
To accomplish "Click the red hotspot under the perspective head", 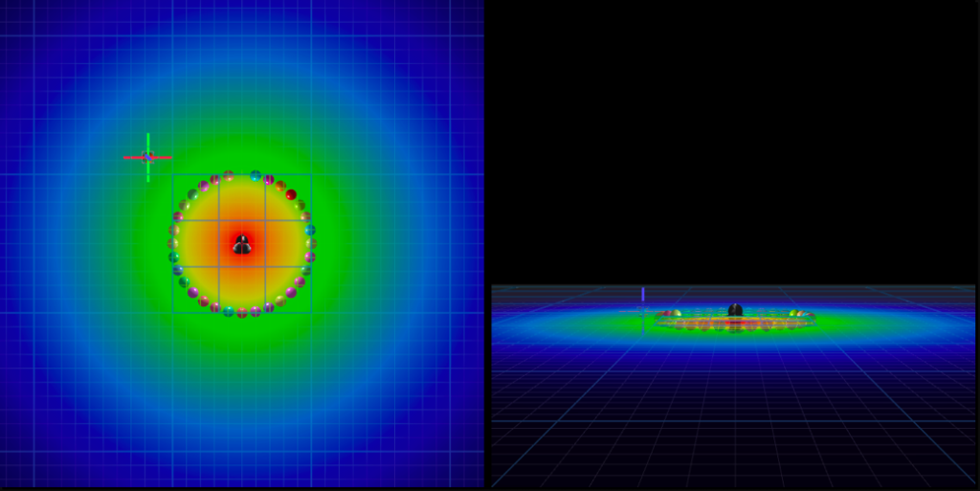I will click(735, 324).
